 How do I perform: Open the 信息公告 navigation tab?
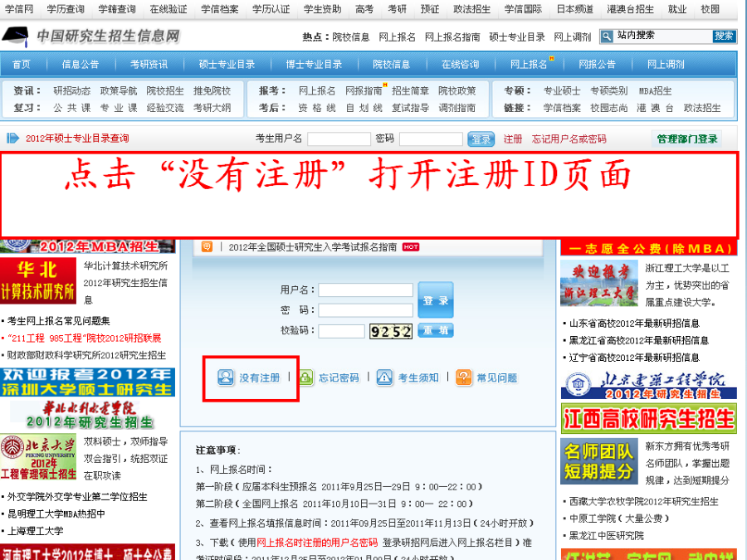(81, 64)
